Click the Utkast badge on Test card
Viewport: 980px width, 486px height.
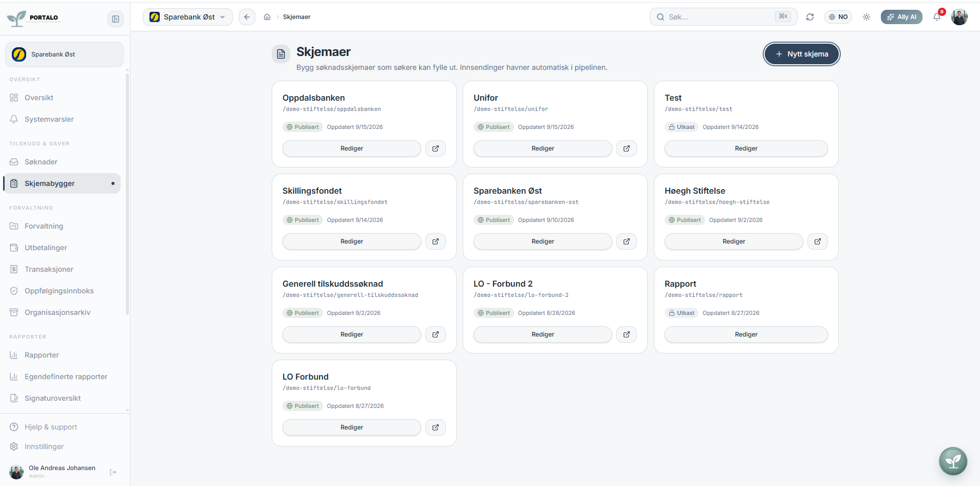tap(682, 127)
